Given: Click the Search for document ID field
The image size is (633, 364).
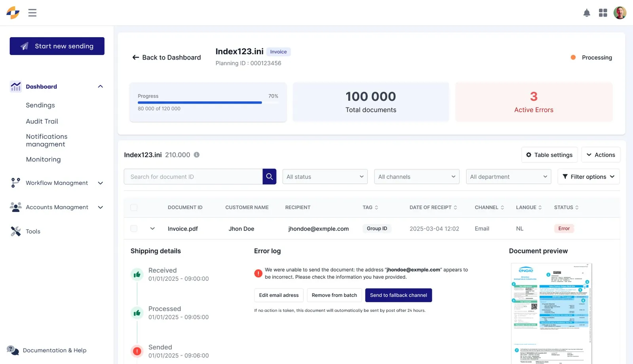Looking at the screenshot, I should pyautogui.click(x=193, y=177).
